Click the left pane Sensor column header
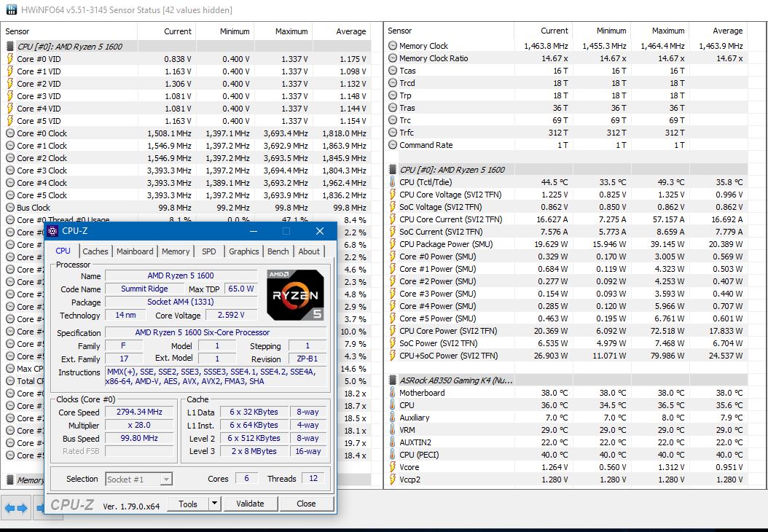This screenshot has height=532, width=768. pos(68,31)
